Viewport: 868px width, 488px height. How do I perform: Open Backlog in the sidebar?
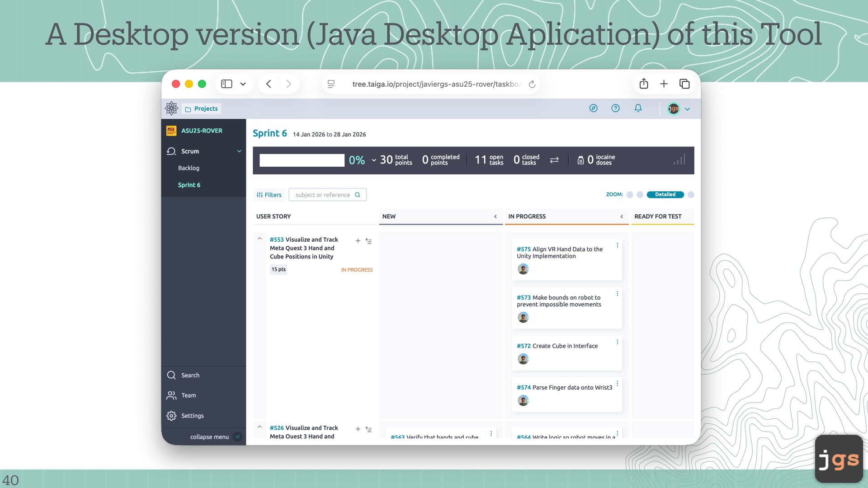(x=189, y=168)
